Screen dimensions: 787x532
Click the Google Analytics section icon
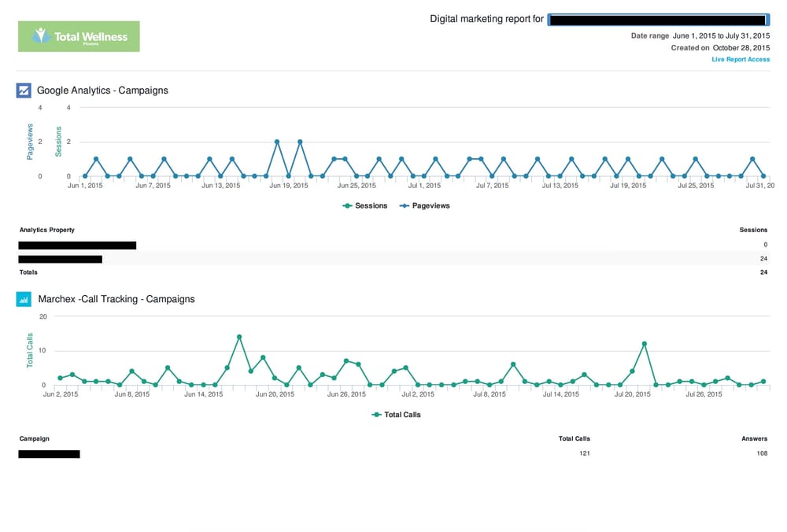[24, 91]
